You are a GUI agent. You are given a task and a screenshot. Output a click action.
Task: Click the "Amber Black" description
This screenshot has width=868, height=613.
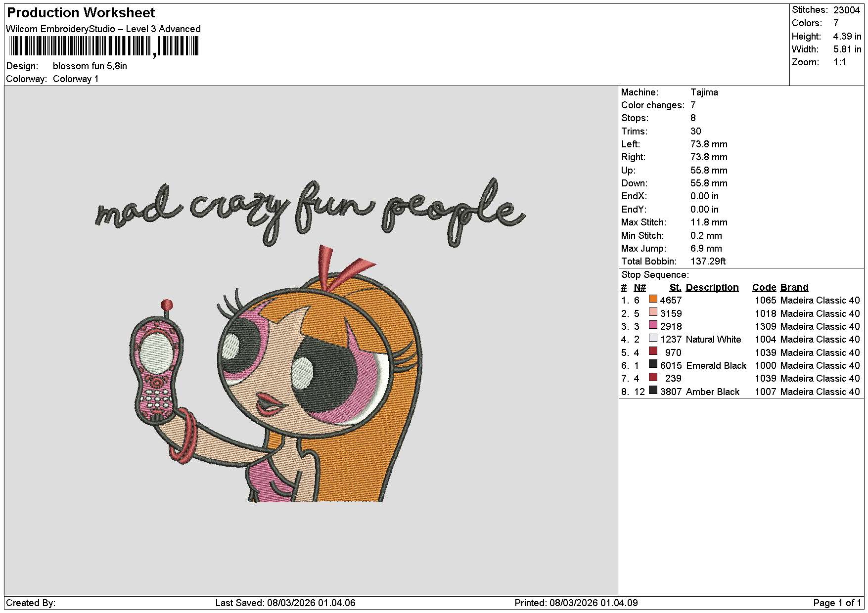[713, 392]
